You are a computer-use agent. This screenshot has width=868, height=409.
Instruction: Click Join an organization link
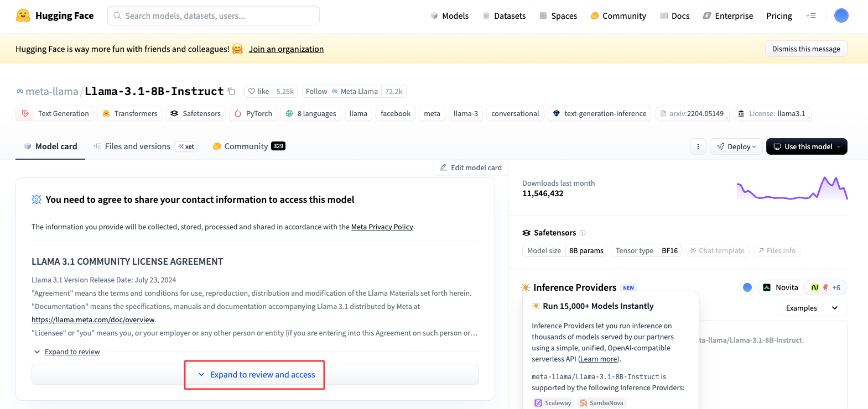(x=286, y=49)
